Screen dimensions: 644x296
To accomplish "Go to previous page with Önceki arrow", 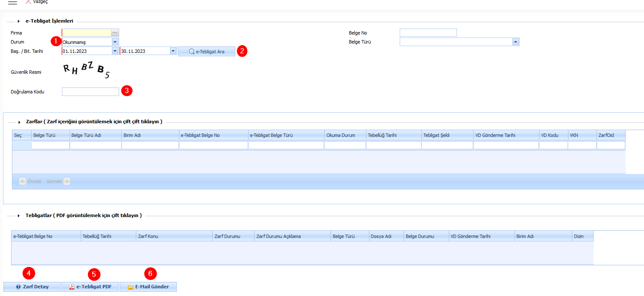I will 23,181.
